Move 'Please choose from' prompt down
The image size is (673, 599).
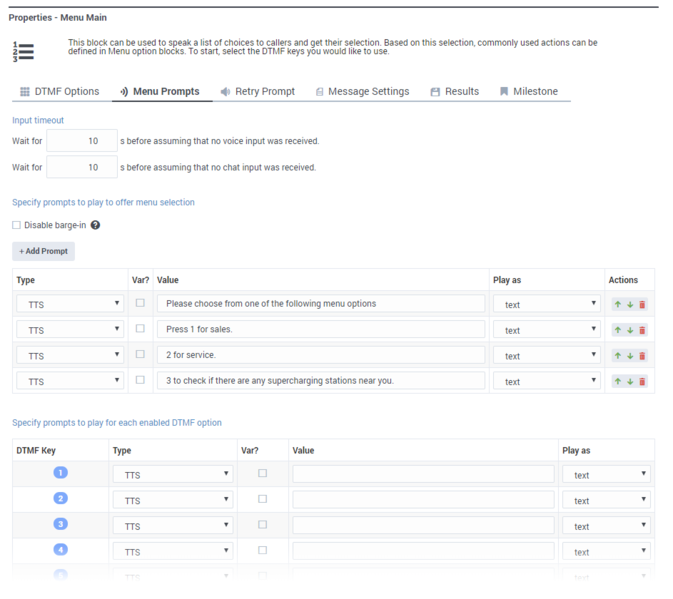pos(630,304)
